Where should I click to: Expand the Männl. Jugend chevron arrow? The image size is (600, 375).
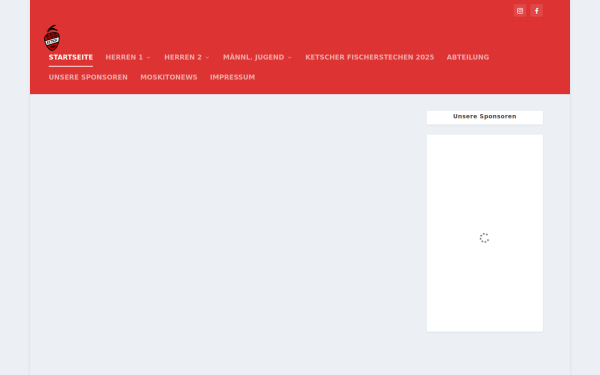pos(290,58)
